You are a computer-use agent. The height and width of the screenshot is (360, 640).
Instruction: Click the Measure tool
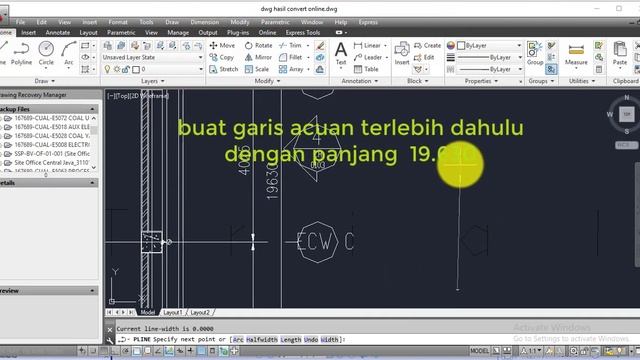pos(576,53)
